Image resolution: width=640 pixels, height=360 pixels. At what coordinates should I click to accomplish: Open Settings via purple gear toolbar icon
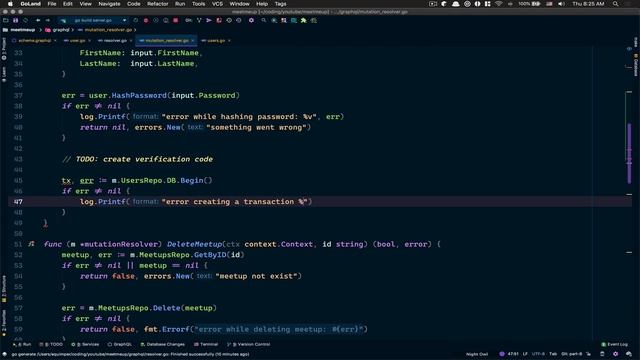point(251,20)
